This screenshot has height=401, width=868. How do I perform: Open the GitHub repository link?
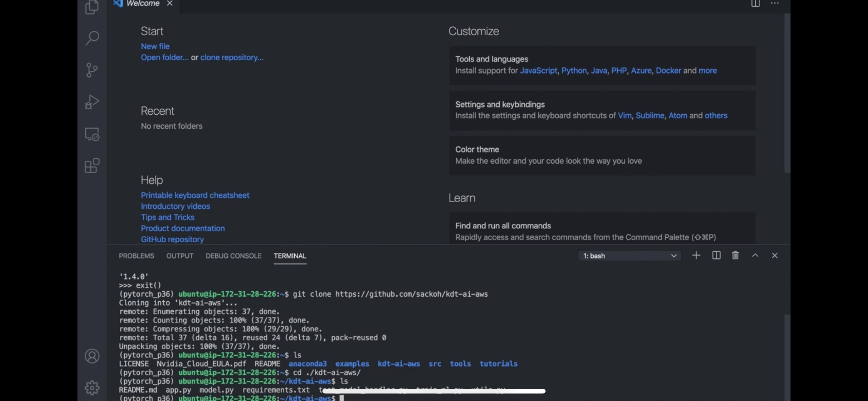(172, 240)
